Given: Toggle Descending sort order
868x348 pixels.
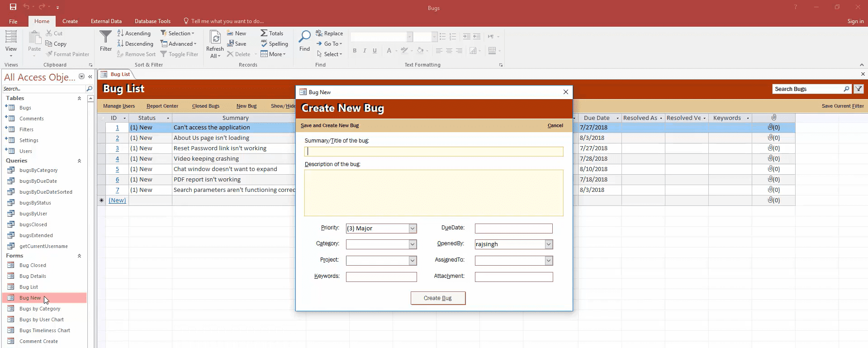Looking at the screenshot, I should pos(135,44).
